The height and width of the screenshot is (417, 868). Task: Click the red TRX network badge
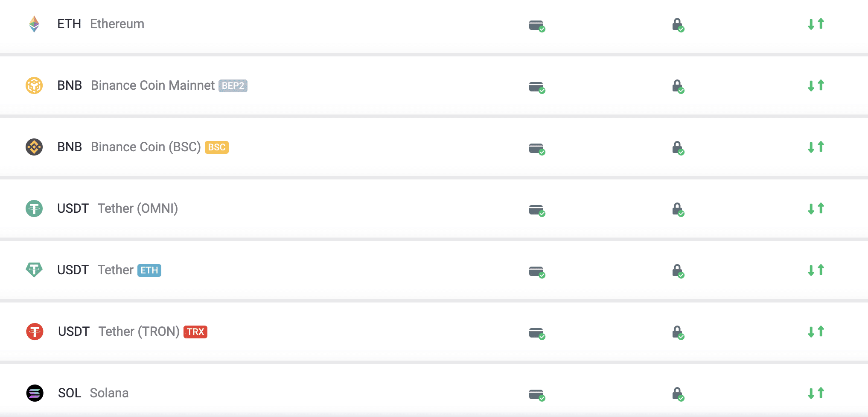point(195,332)
